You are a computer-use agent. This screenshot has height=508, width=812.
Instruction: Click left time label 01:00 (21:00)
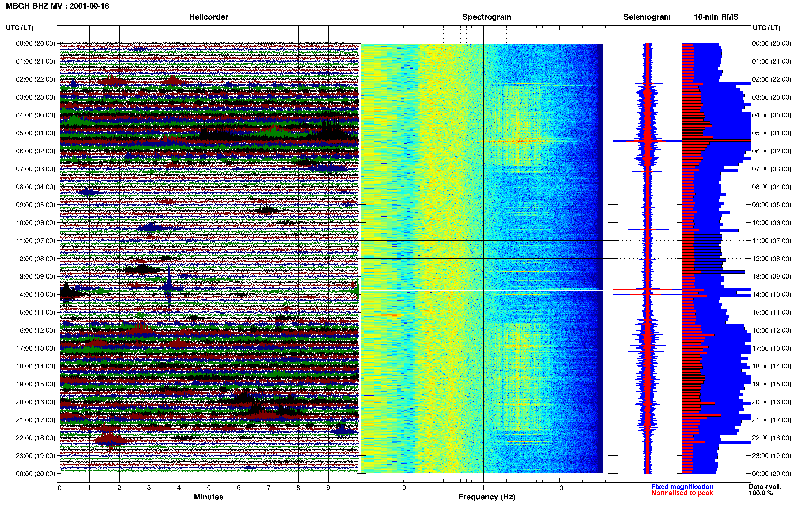click(x=36, y=61)
